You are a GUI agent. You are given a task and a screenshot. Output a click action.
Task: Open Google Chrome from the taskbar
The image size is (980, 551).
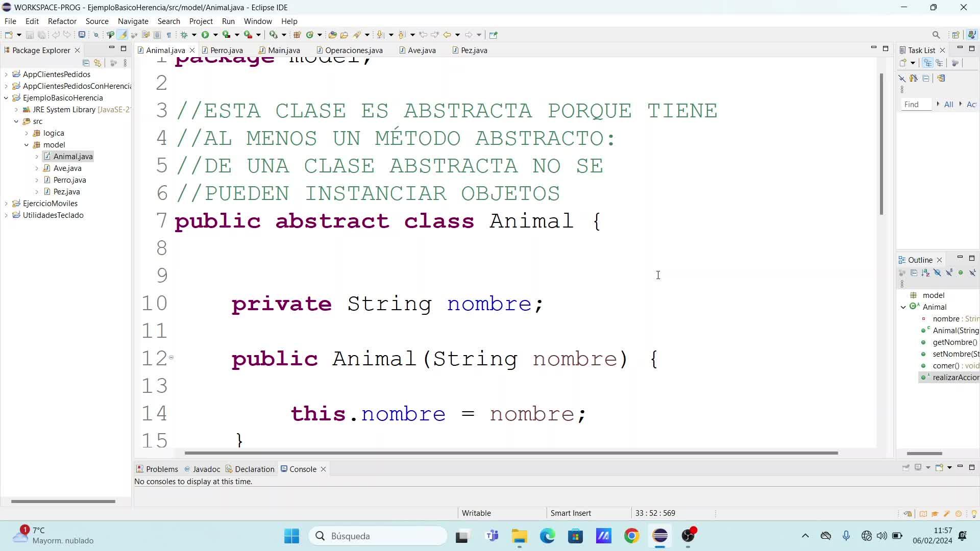631,536
